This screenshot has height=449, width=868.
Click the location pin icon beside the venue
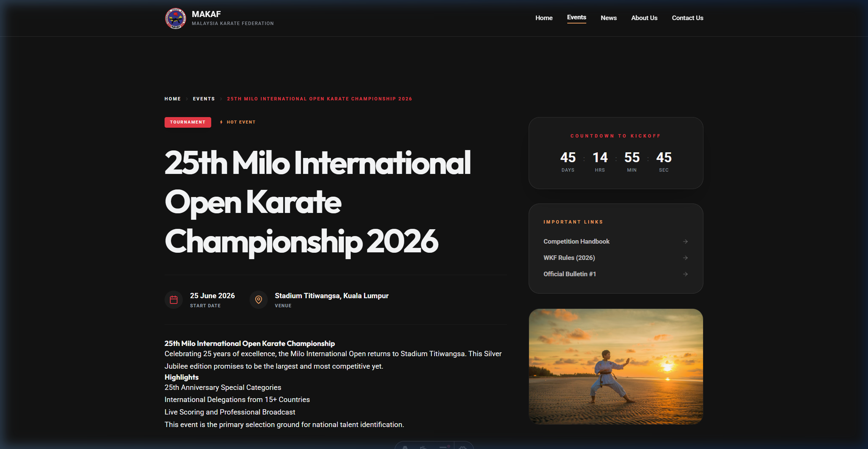[259, 300]
